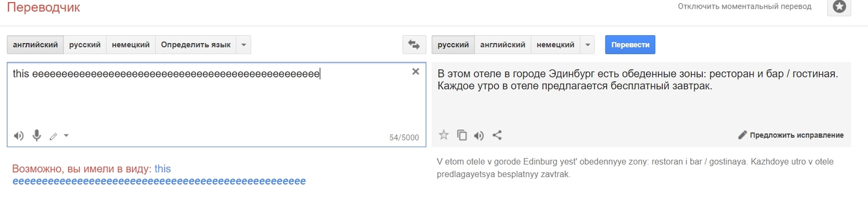Click the Переводчик title link
Image resolution: width=868 pixels, height=216 pixels.
tap(43, 8)
